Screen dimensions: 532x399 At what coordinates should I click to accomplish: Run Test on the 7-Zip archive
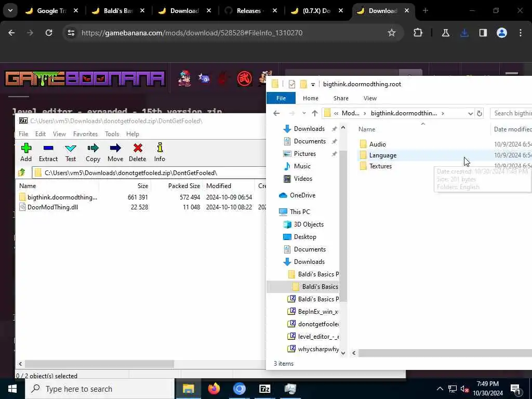(71, 152)
